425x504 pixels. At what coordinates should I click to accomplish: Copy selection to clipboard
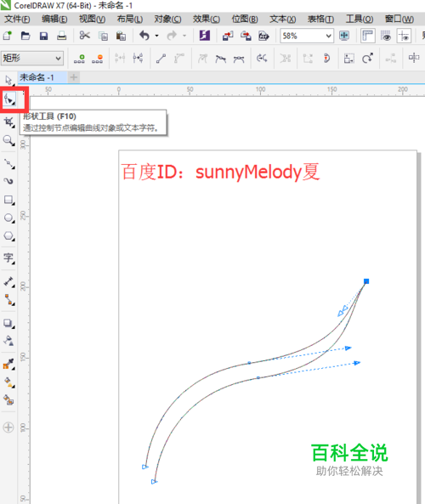pyautogui.click(x=103, y=36)
